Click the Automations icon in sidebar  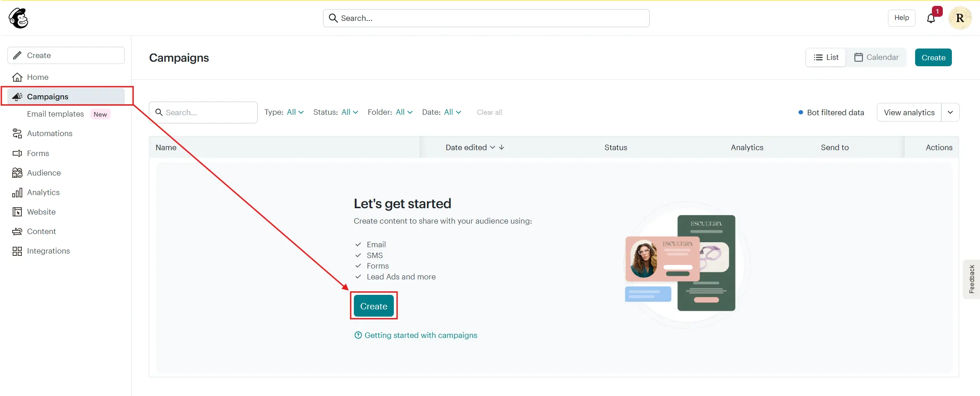17,133
